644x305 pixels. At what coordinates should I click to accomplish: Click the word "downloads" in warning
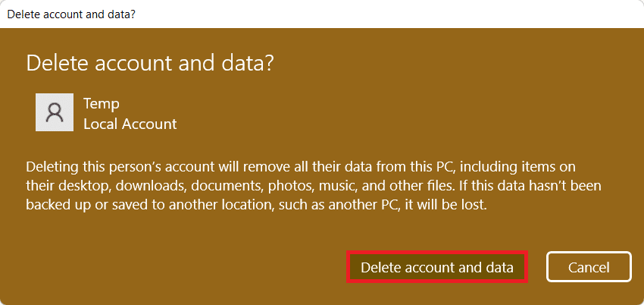point(148,186)
